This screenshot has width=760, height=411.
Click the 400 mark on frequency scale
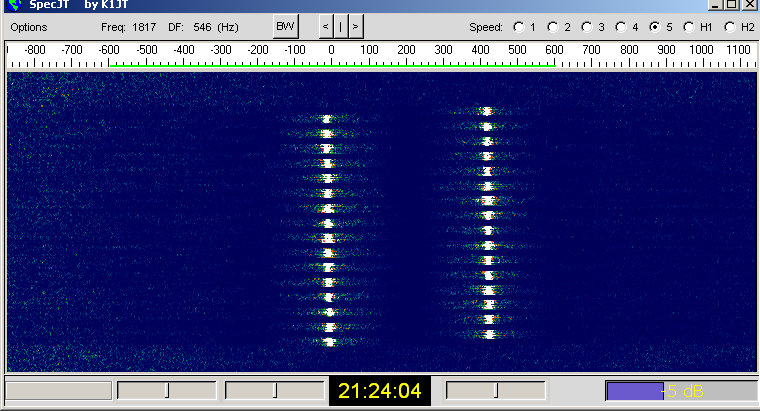click(x=480, y=50)
